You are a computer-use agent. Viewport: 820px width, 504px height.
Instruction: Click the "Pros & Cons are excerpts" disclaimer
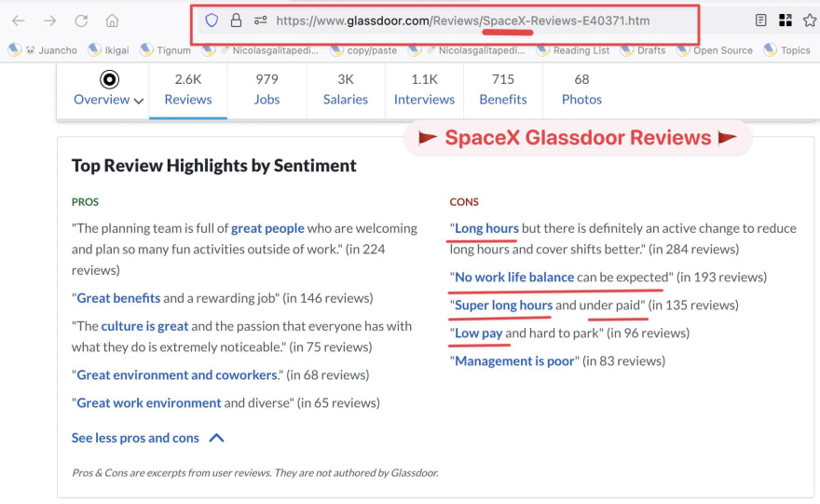(255, 472)
